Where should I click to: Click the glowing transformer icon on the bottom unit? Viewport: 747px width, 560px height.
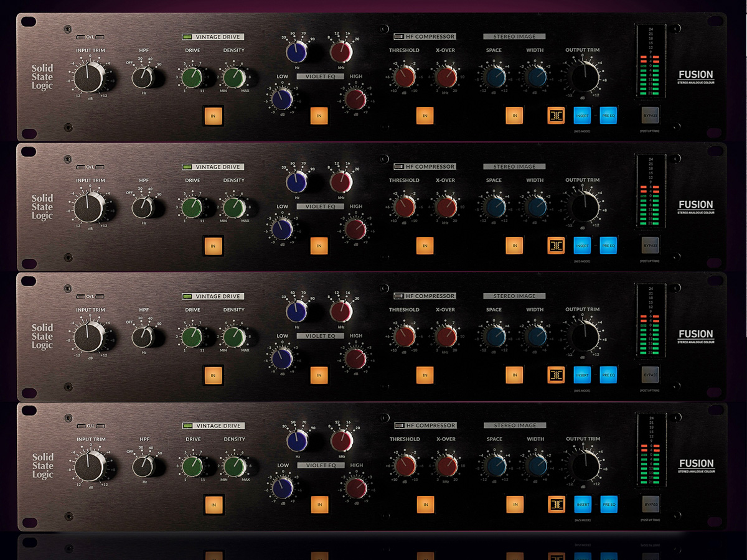(556, 505)
